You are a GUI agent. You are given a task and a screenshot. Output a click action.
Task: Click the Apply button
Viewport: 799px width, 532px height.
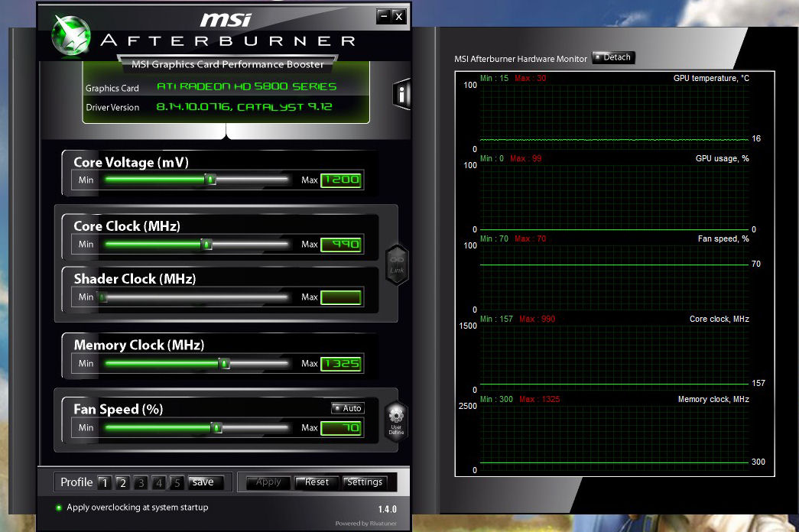268,482
